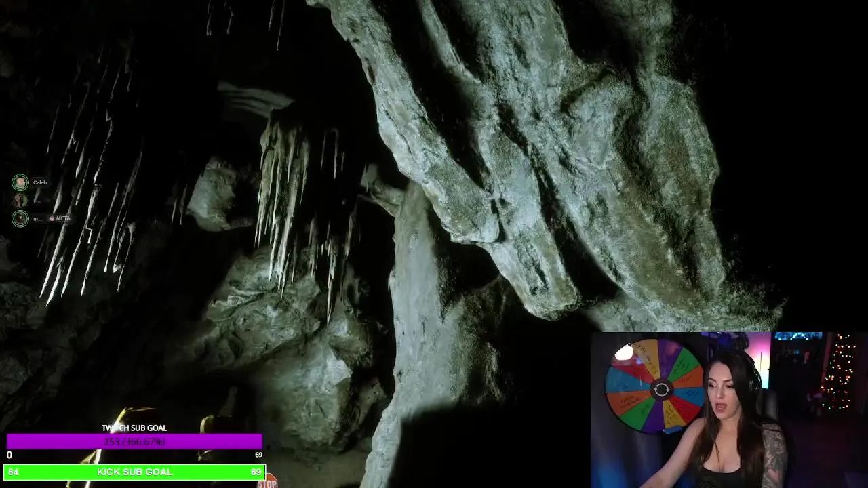Image resolution: width=868 pixels, height=488 pixels.
Task: Click the pink flame icon next to META
Action: coord(52,218)
